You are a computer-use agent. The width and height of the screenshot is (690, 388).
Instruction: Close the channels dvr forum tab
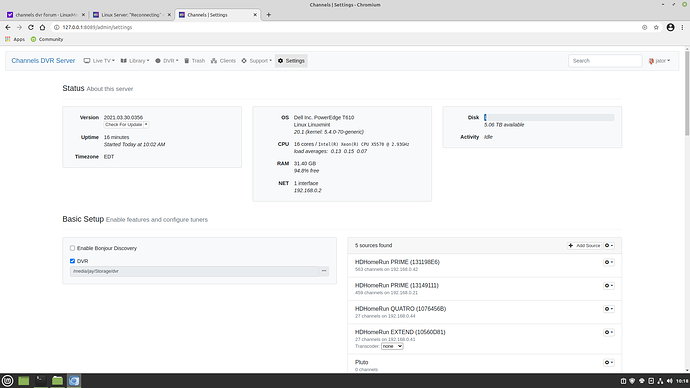[83, 15]
